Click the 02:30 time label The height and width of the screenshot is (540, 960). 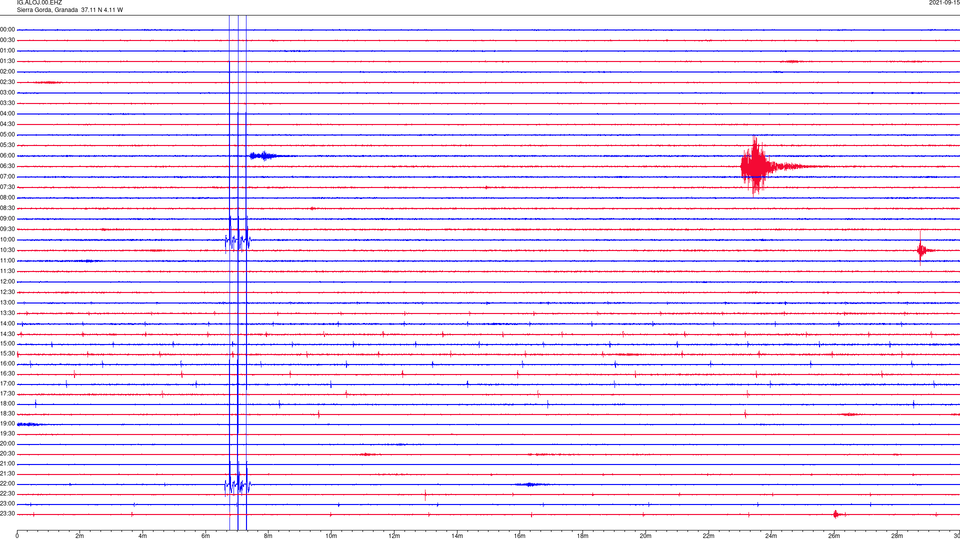click(x=7, y=81)
